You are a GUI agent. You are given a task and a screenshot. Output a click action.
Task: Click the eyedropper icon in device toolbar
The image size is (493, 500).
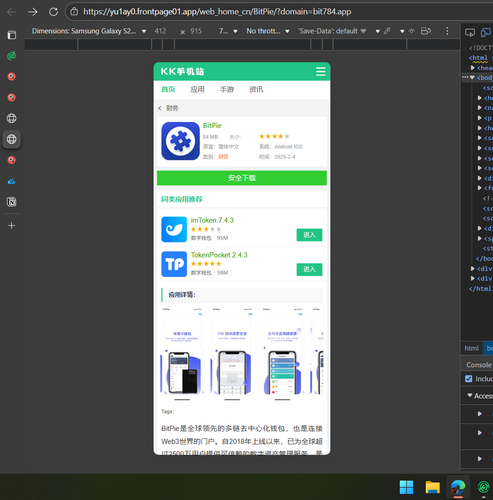[x=387, y=31]
